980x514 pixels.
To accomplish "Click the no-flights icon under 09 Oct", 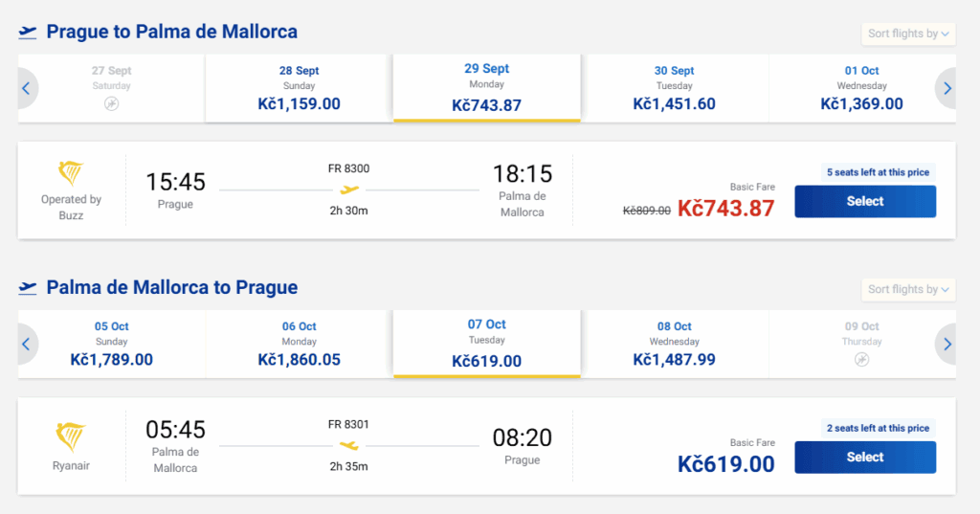I will 862,359.
